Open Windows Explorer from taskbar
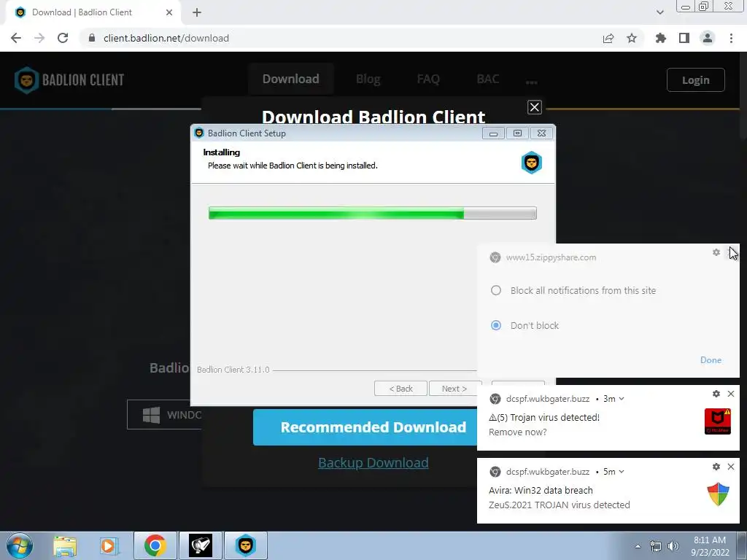 click(x=65, y=545)
